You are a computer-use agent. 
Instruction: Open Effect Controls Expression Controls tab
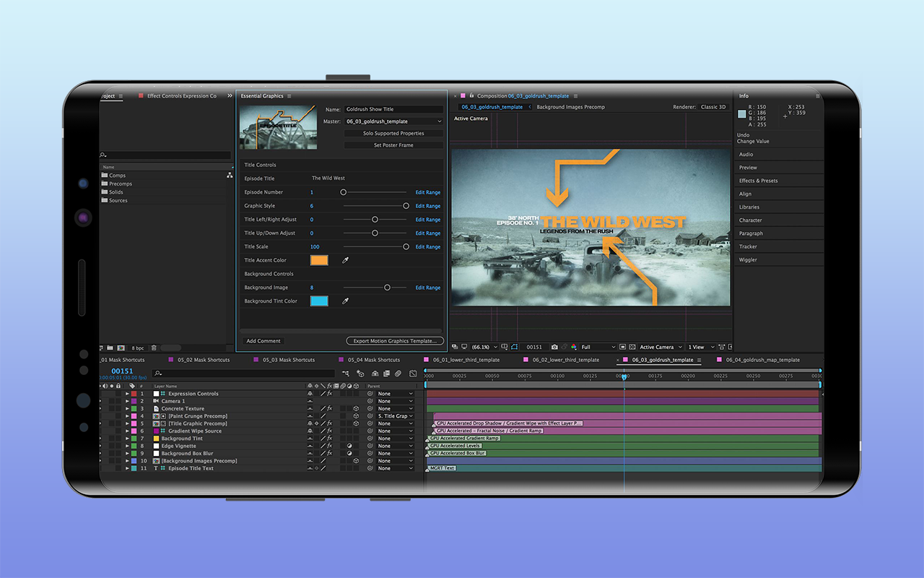click(x=182, y=96)
